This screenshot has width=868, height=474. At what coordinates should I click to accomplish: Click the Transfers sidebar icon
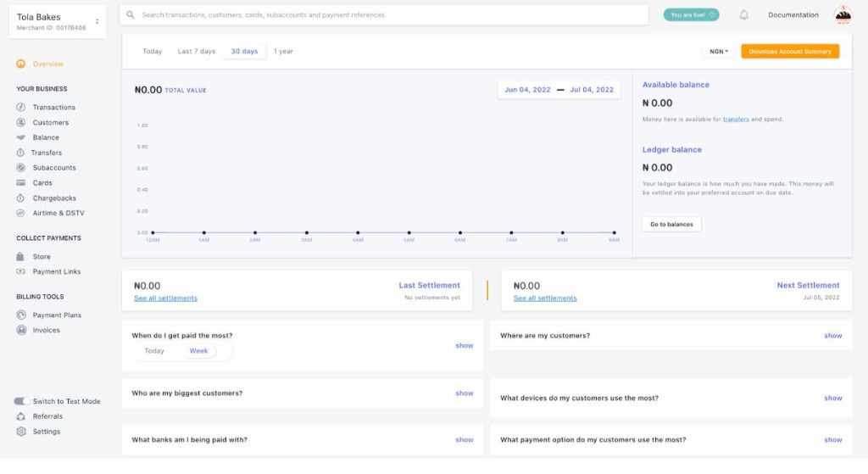tap(20, 153)
